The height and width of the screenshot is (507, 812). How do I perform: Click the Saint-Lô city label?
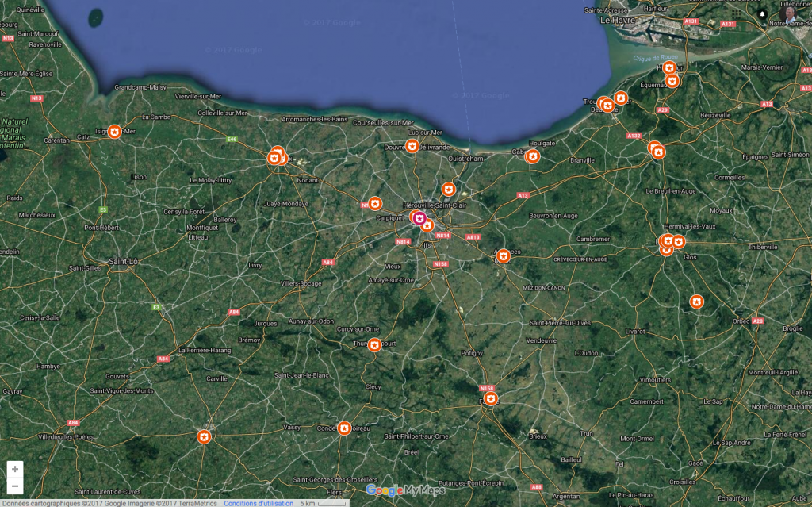click(124, 260)
